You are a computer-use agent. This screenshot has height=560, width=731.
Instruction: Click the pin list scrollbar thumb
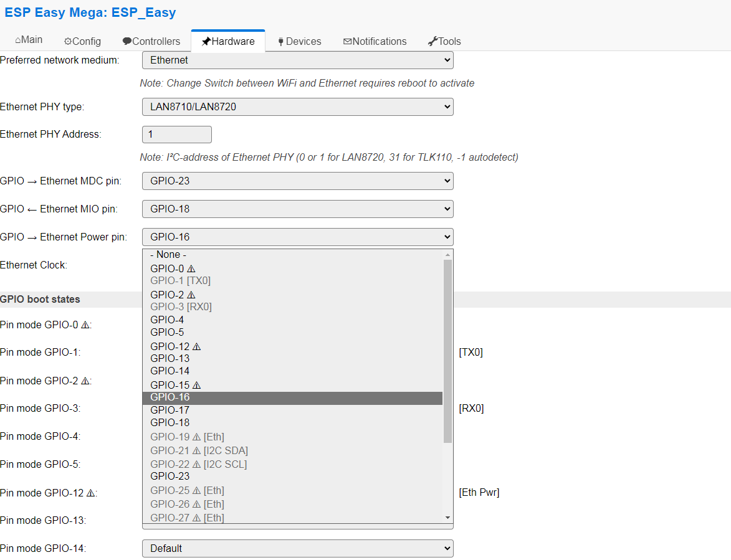pos(447,351)
